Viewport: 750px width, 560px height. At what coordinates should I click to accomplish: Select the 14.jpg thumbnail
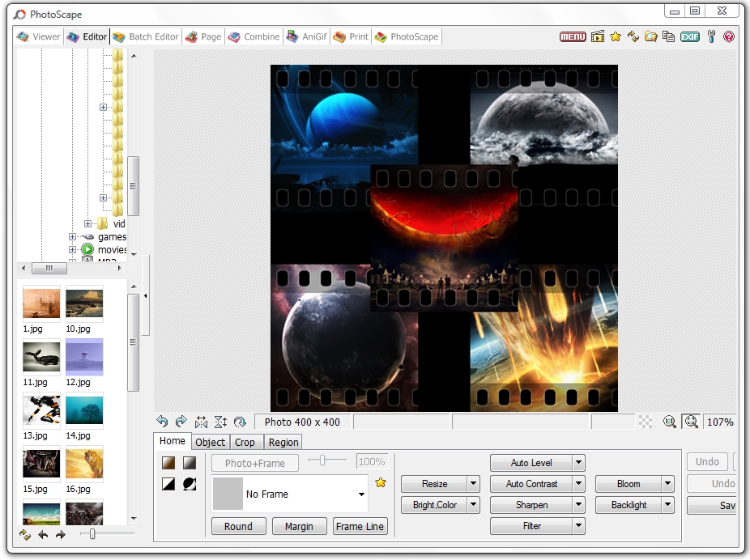(x=84, y=409)
